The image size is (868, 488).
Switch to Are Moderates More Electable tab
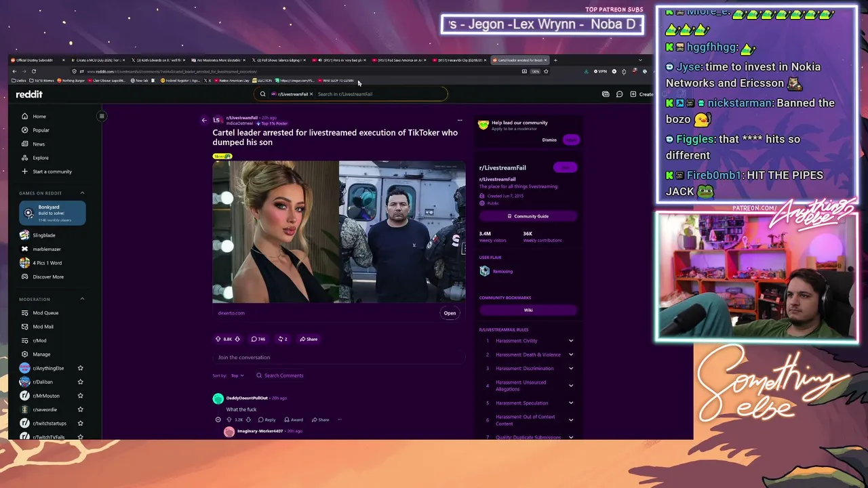[x=218, y=60]
